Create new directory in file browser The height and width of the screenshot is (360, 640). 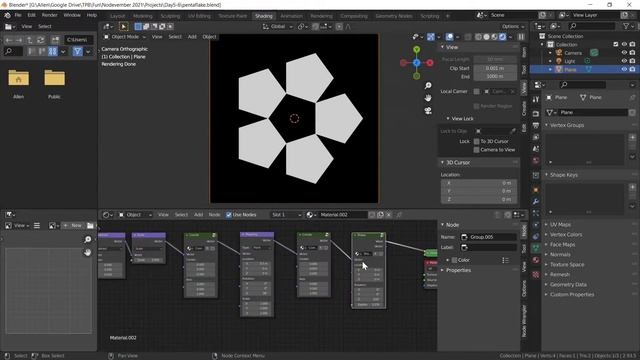(55, 40)
